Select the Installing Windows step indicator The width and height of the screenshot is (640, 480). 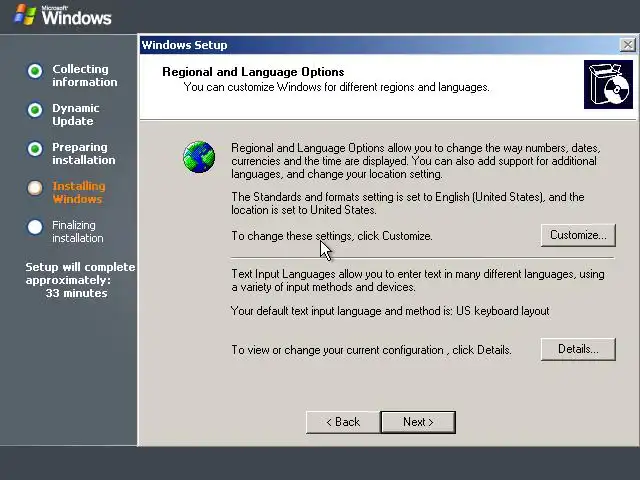click(x=35, y=188)
